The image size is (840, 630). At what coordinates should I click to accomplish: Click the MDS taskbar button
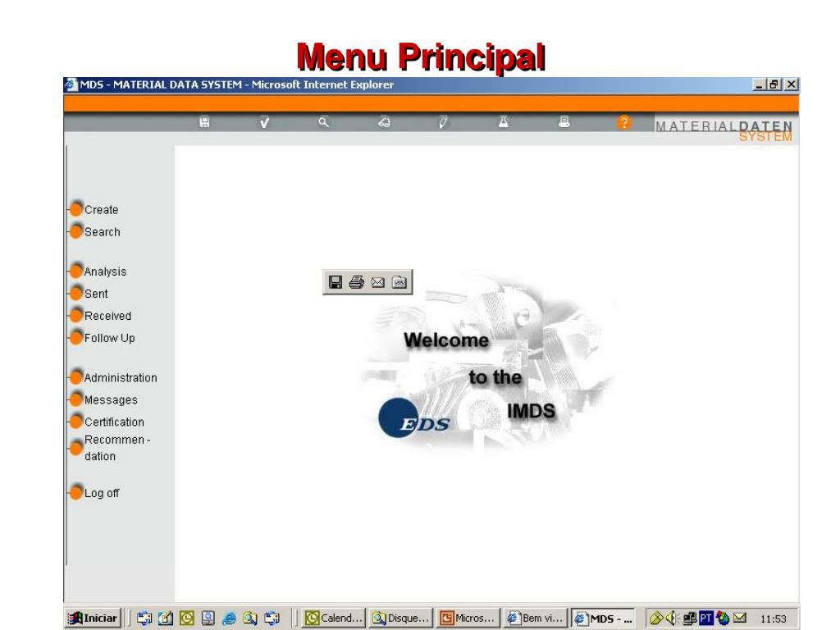coord(603,618)
